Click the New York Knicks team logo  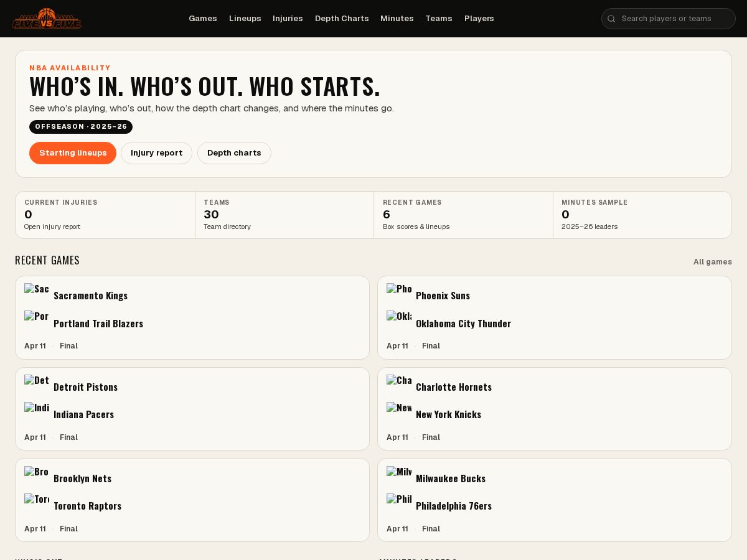399,414
